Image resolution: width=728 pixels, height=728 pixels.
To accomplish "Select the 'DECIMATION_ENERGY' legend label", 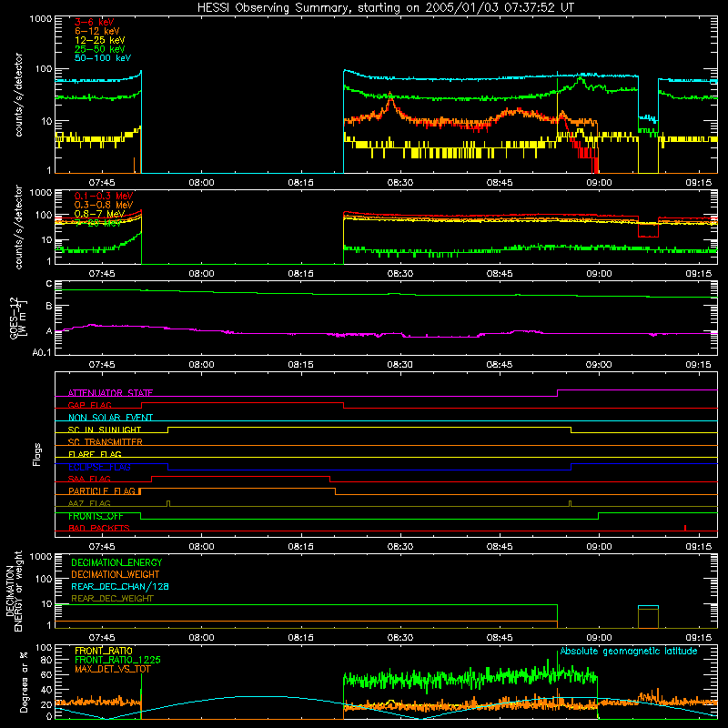I will point(116,562).
